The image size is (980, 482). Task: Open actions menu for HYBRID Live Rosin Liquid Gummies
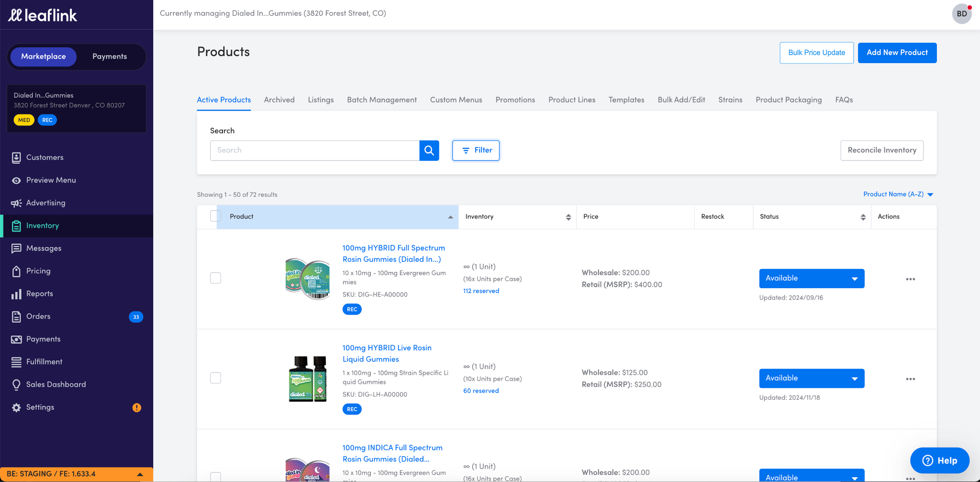910,379
